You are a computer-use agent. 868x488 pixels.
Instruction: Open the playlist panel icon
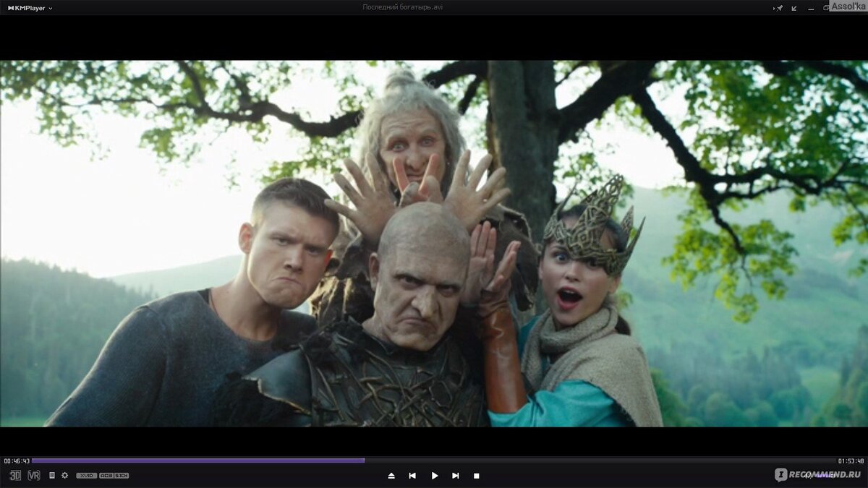[x=52, y=475]
